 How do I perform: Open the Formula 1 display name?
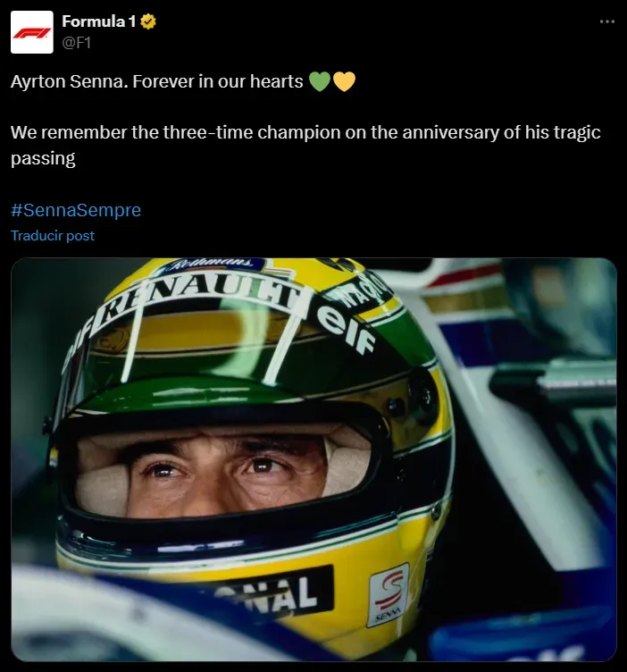coord(98,21)
